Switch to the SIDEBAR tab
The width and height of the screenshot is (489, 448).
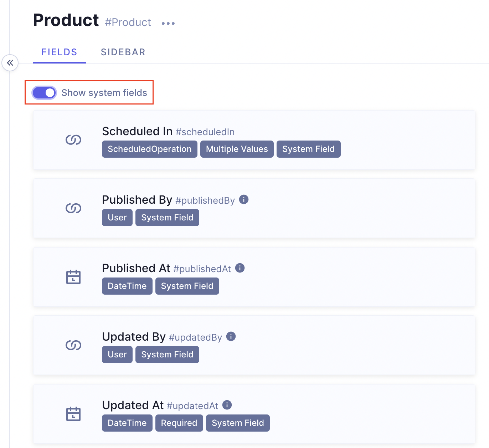(123, 52)
